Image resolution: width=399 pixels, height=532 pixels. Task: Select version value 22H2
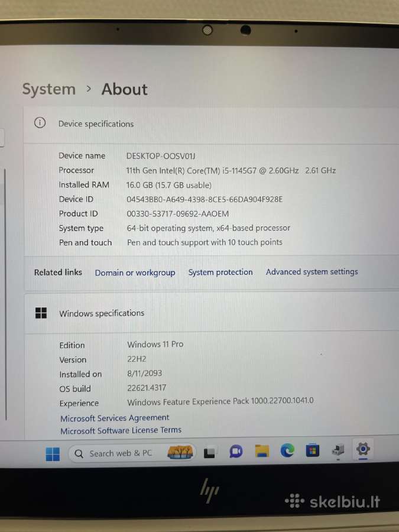click(x=137, y=359)
